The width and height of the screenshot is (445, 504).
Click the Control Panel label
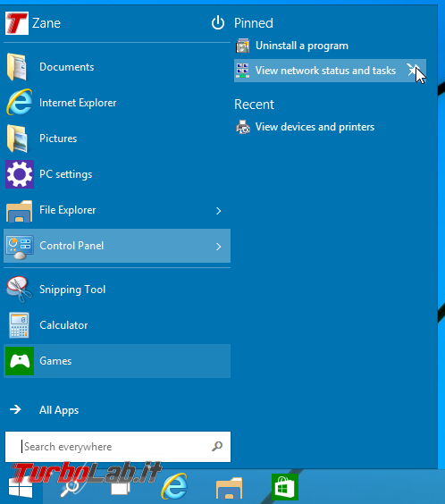pos(71,246)
